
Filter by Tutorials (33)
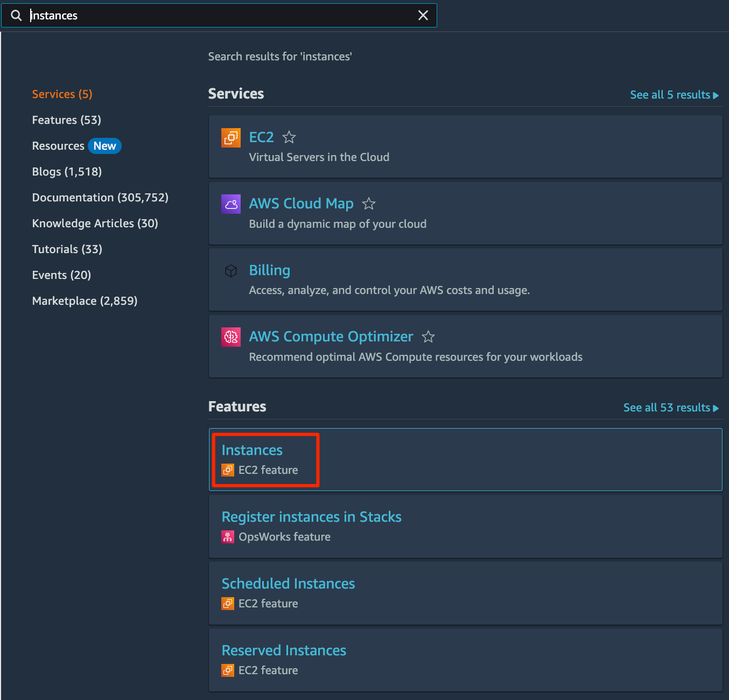pyautogui.click(x=67, y=249)
